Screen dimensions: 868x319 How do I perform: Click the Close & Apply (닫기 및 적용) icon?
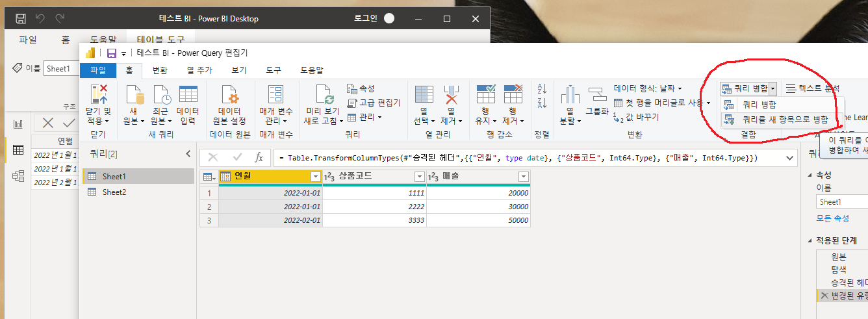click(x=99, y=96)
